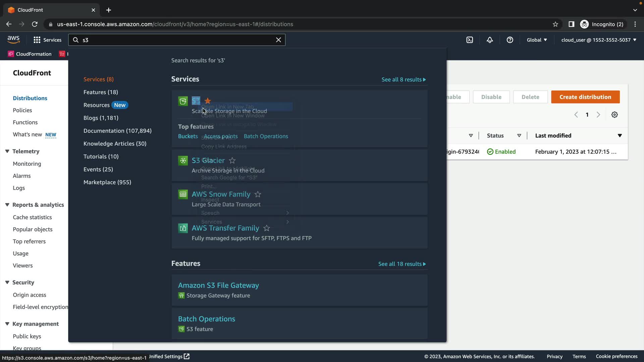
Task: Collapse the Telemetry sidebar section
Action: coord(7,152)
